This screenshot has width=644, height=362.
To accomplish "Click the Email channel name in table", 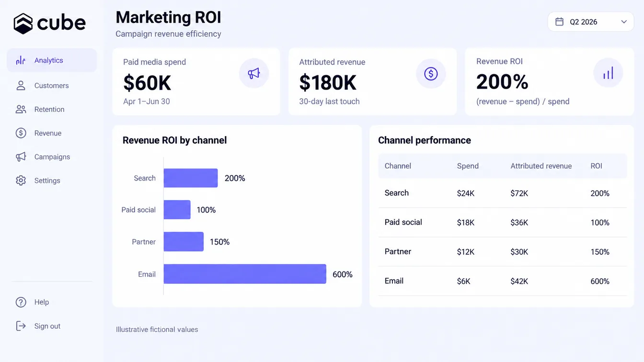I will 394,281.
